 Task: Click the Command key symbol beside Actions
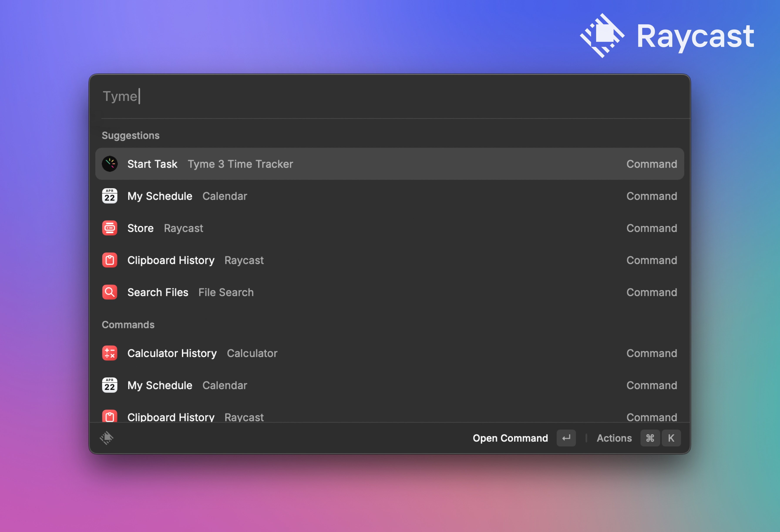(650, 438)
